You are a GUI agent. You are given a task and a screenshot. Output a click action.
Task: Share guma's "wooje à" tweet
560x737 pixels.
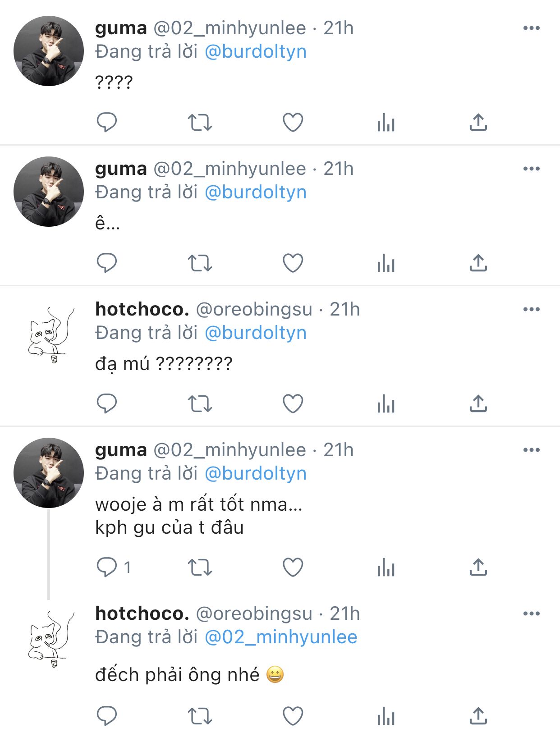(478, 567)
